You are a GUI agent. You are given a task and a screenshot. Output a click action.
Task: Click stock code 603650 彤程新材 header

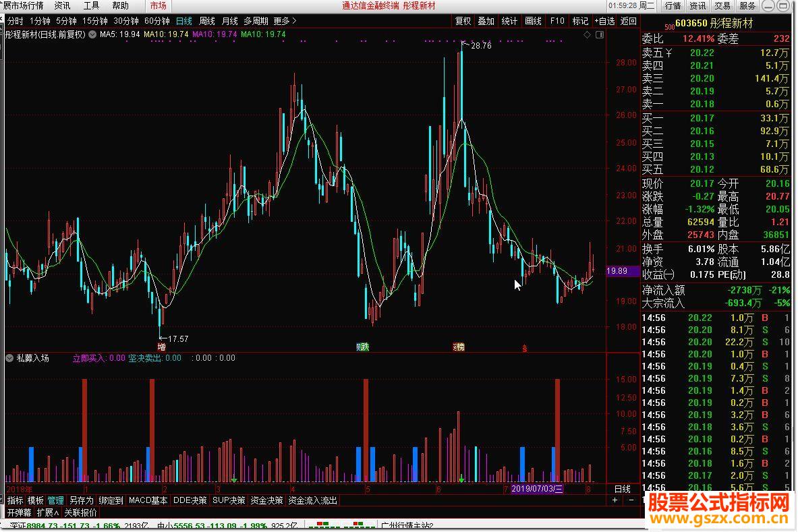point(714,24)
